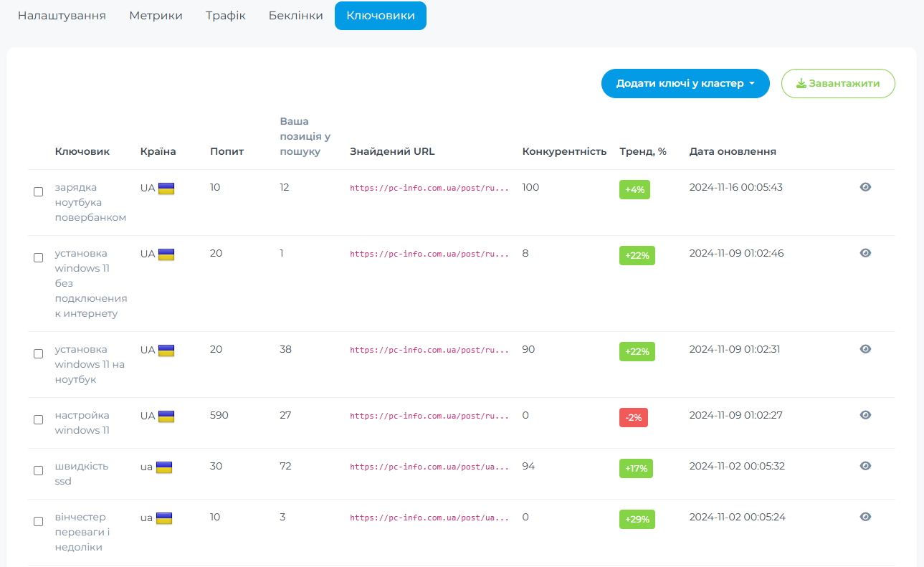Click eye icon for установка windows 11 без подключения row

click(x=865, y=253)
